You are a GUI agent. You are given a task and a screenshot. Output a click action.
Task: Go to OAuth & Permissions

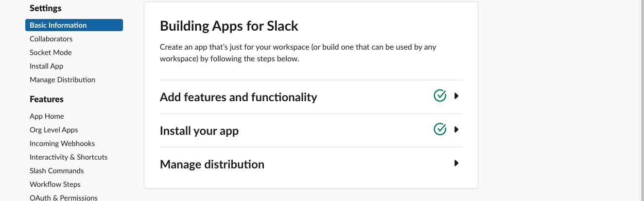pyautogui.click(x=64, y=198)
